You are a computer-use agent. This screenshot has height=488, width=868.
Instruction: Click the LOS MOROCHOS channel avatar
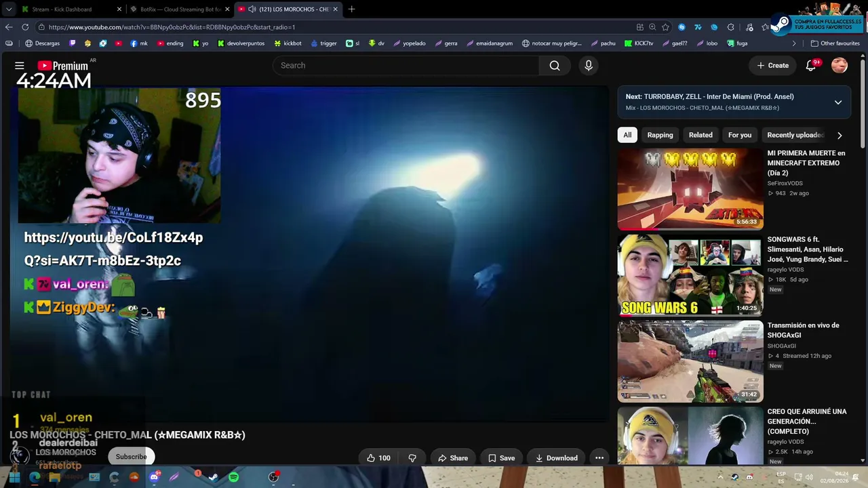pos(20,456)
